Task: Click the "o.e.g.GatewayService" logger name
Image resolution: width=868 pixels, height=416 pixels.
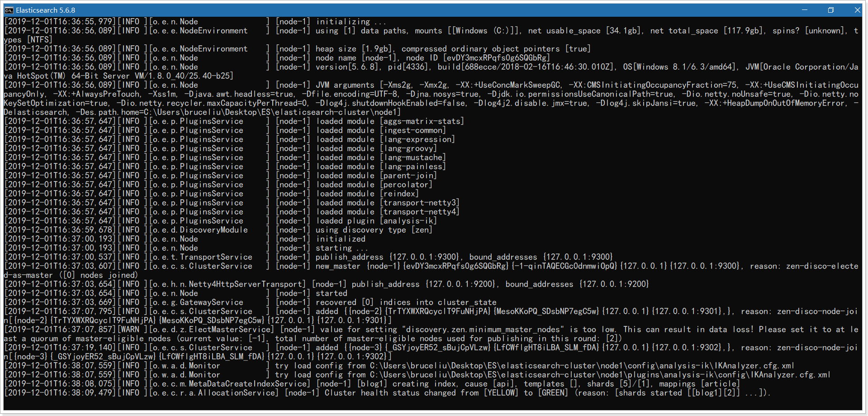Action: click(198, 302)
